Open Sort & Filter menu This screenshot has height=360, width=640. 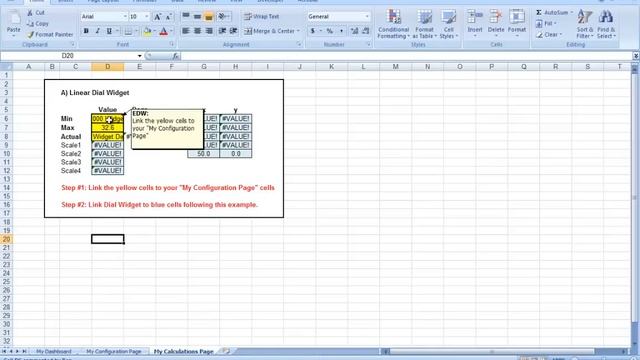point(584,24)
